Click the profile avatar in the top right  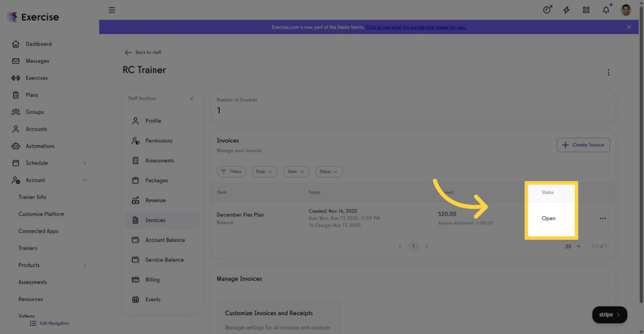(x=626, y=9)
